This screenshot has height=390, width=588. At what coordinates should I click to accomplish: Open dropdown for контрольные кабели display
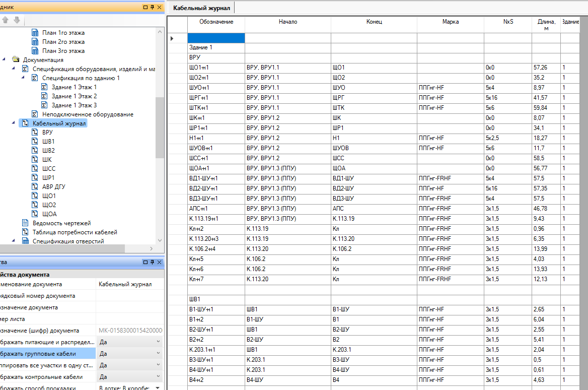[x=158, y=377]
